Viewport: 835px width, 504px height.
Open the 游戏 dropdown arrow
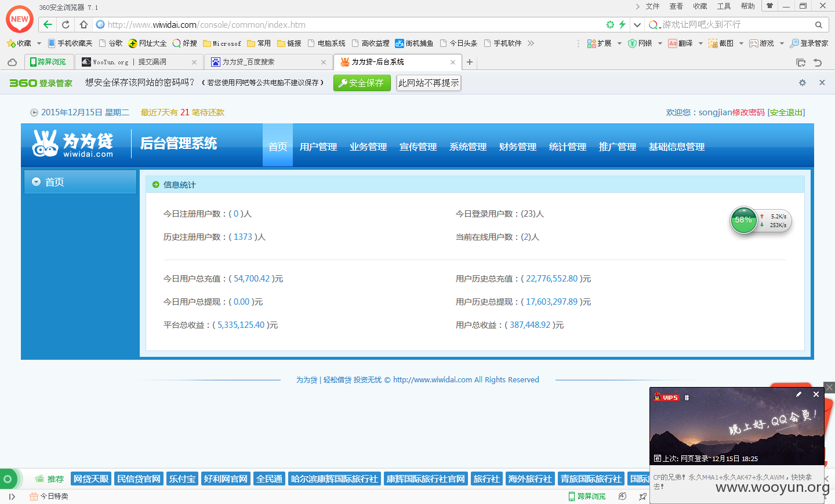click(x=782, y=43)
